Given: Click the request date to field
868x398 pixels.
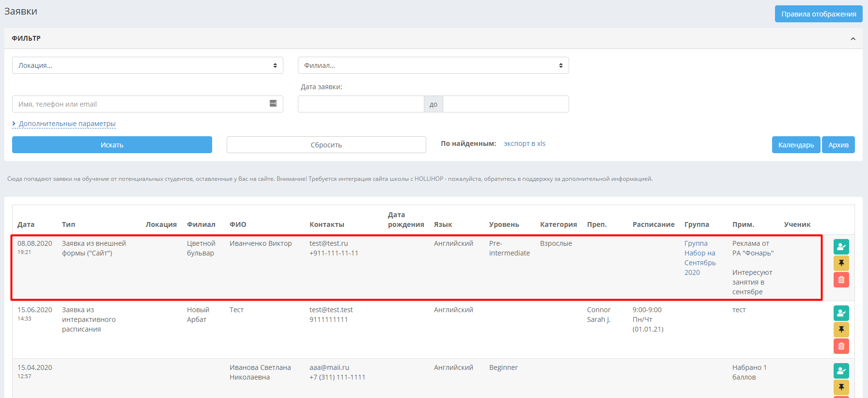Looking at the screenshot, I should [506, 104].
